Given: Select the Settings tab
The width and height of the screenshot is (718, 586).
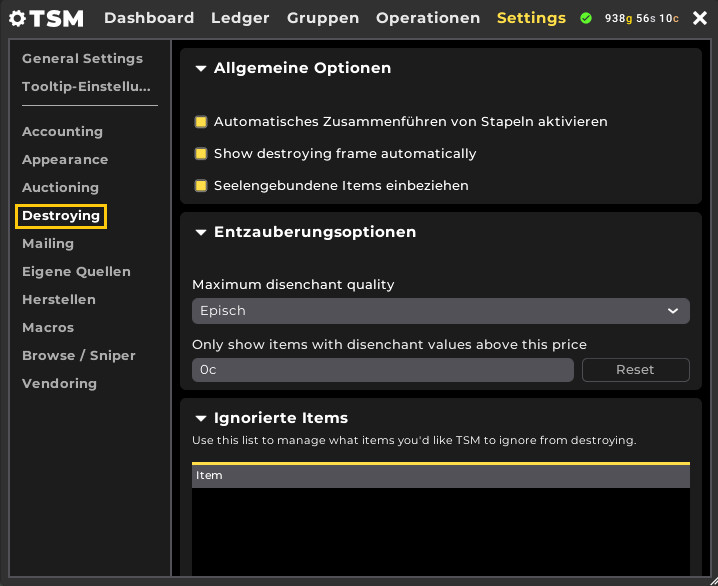Looking at the screenshot, I should 531,18.
